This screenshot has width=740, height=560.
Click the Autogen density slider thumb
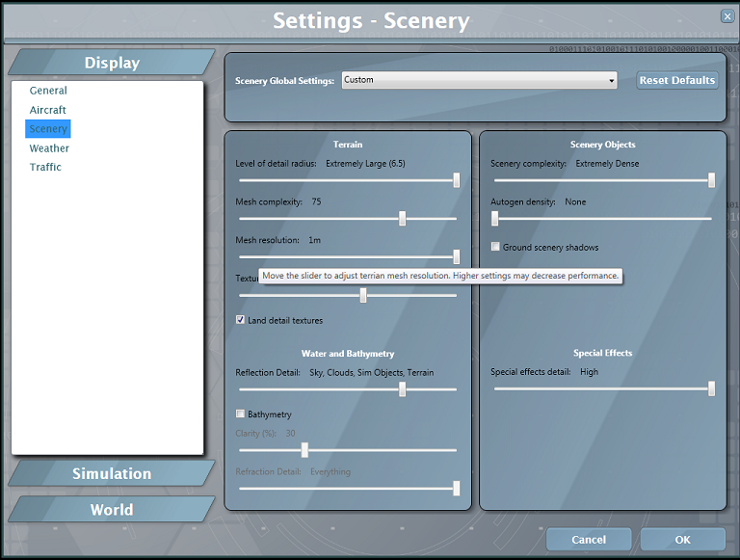pos(495,219)
